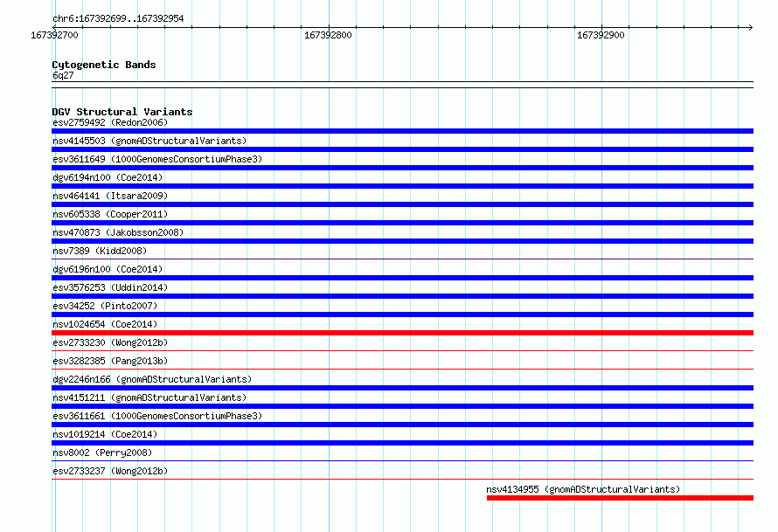Image resolution: width=778 pixels, height=532 pixels.
Task: Open nsv464141 (Itsara2009) variant label
Action: click(x=110, y=196)
